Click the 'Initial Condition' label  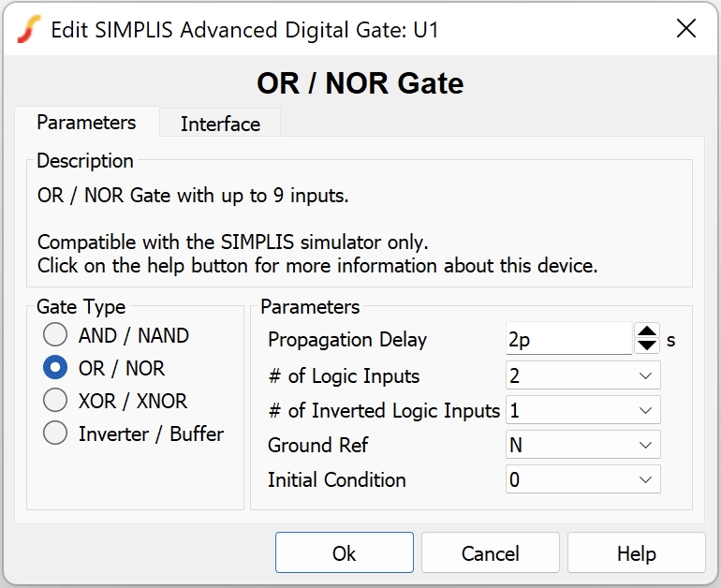click(336, 479)
